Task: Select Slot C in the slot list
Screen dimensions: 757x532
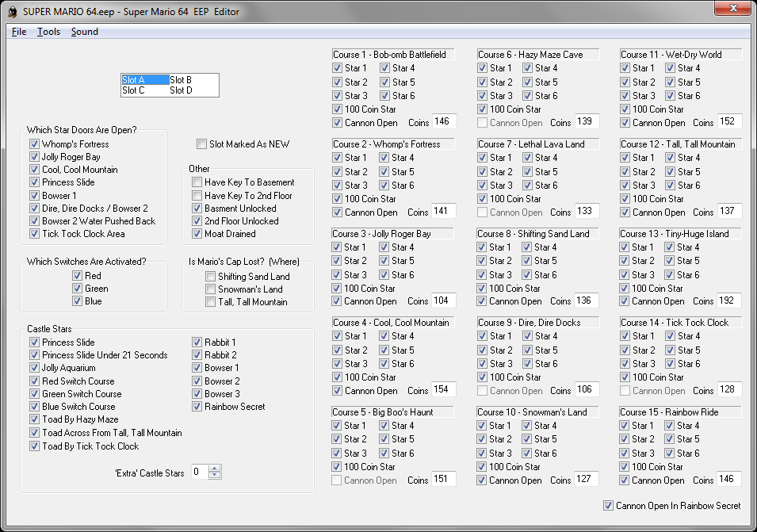Action: (133, 90)
